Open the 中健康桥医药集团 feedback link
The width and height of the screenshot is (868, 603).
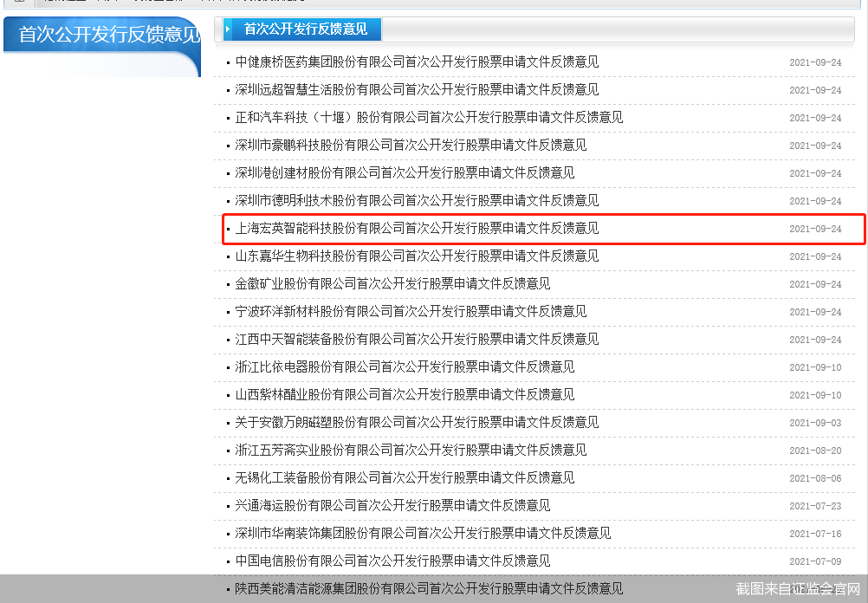tap(417, 62)
